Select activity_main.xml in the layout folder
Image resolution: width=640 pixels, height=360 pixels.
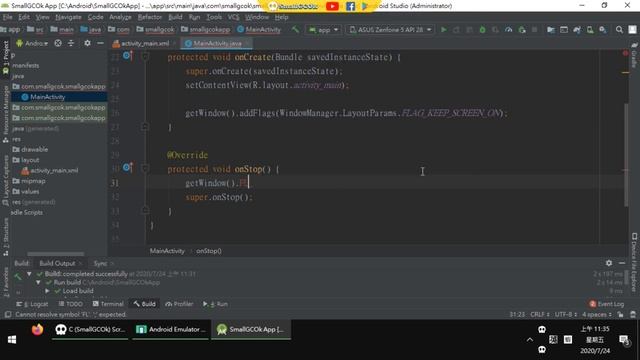54,170
